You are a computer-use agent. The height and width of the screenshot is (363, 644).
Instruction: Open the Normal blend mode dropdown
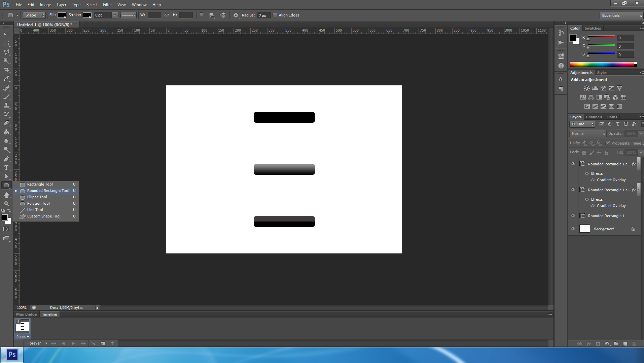[x=588, y=134]
